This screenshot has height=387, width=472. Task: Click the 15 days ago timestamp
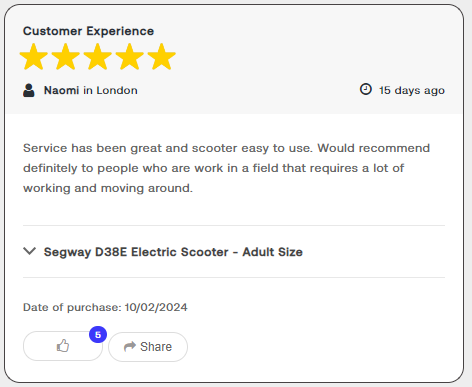pos(412,90)
